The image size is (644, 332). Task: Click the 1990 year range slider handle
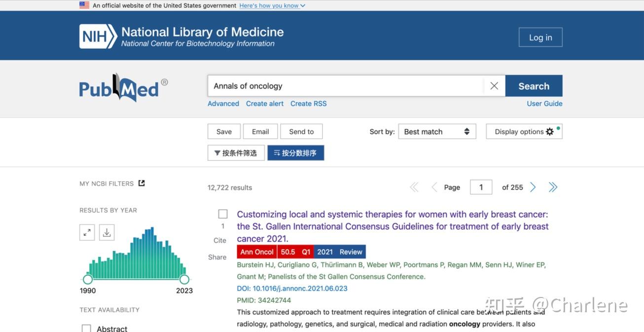click(88, 279)
